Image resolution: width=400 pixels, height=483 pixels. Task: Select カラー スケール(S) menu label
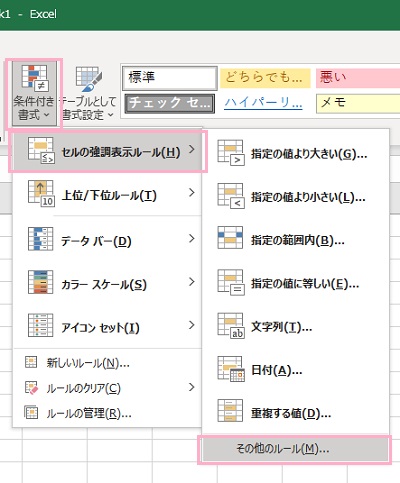(104, 284)
